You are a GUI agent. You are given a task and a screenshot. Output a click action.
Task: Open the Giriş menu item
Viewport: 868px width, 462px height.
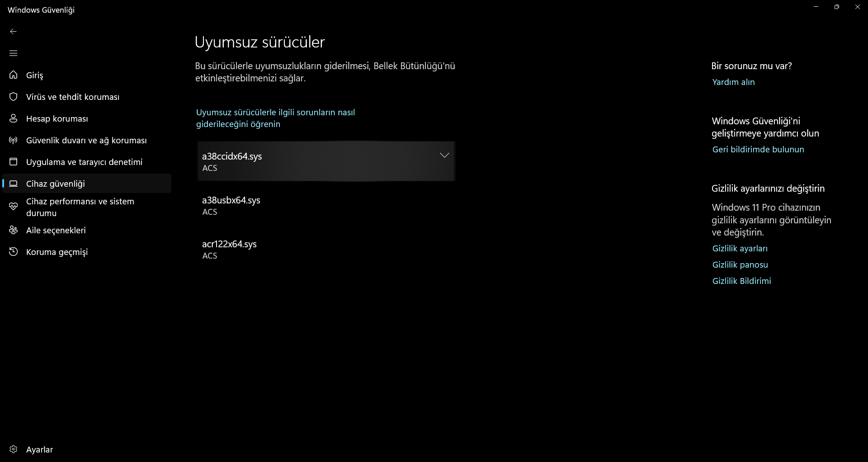(x=35, y=75)
